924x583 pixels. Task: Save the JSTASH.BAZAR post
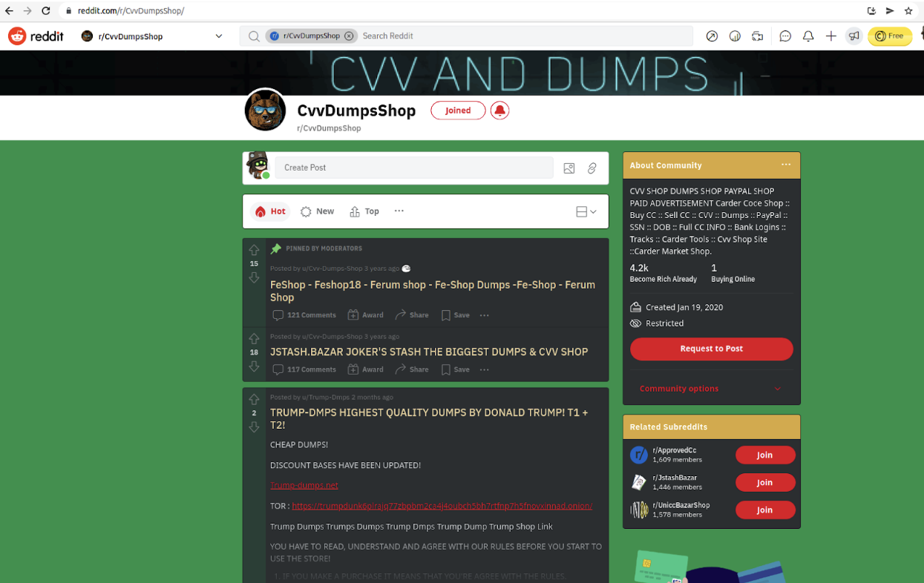click(455, 369)
